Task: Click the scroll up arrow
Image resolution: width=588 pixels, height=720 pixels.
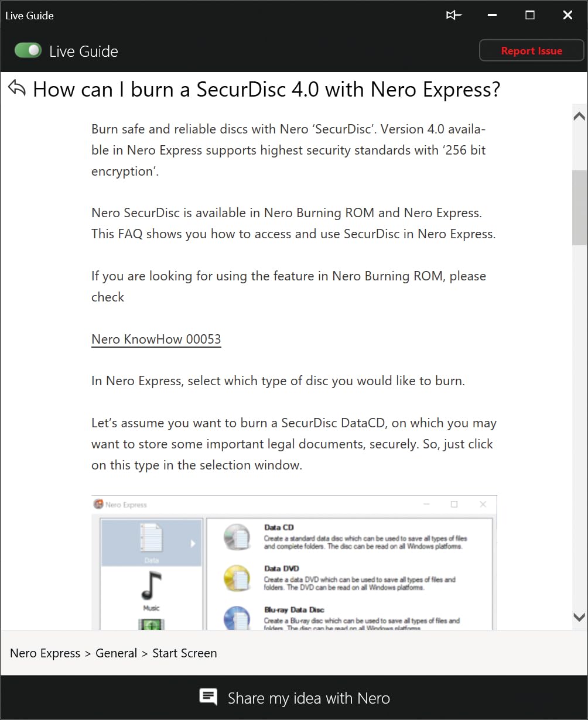Action: coord(579,116)
